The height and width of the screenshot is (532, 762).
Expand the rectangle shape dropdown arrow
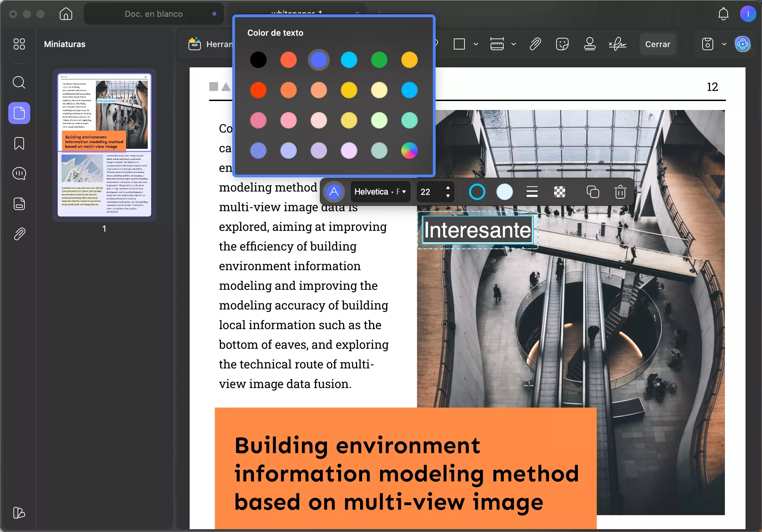coord(476,44)
